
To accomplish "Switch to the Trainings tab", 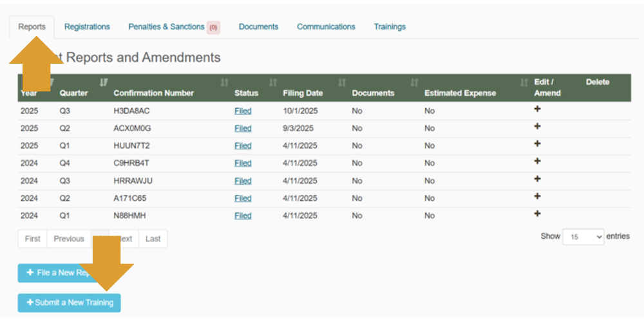I will pos(390,26).
